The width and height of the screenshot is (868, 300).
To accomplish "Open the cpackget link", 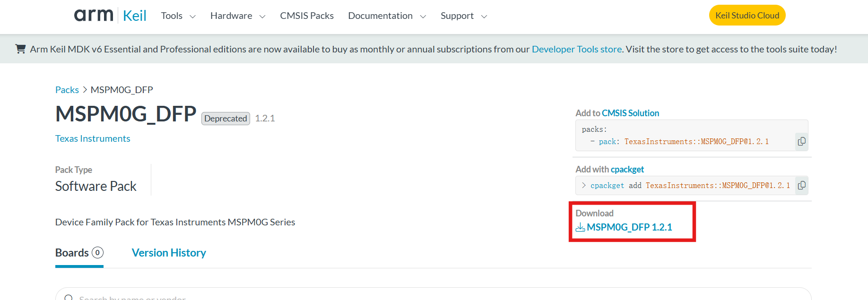I will click(x=627, y=169).
